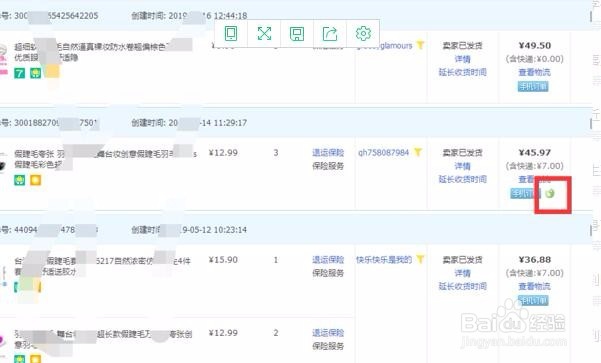Open the 假睫毛 product title in ¥45.97 order
Screen dimensions: 601x363
point(105,159)
